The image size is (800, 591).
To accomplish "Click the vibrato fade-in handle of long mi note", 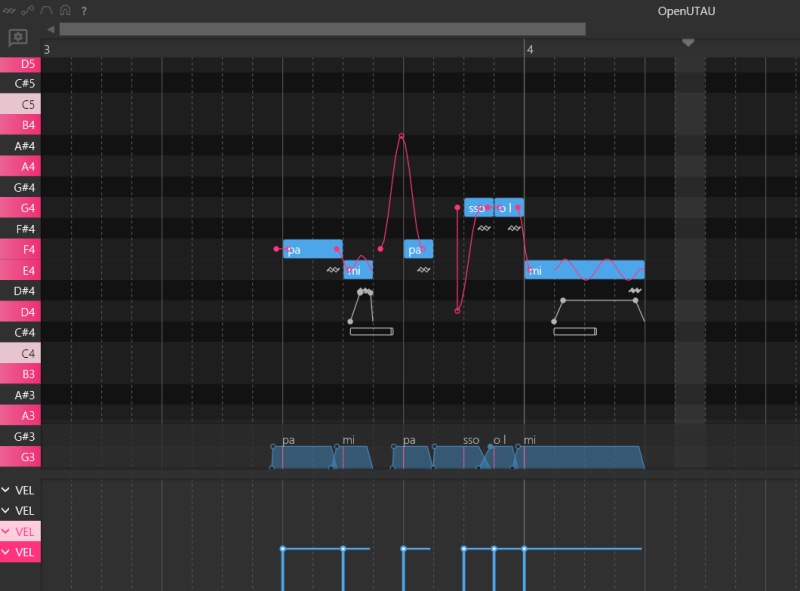I will (x=563, y=301).
